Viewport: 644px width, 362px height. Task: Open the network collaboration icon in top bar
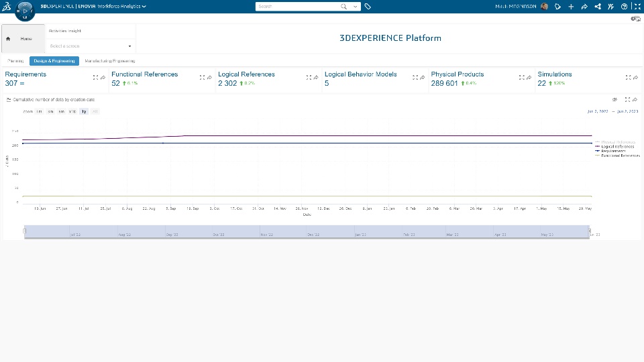click(598, 7)
